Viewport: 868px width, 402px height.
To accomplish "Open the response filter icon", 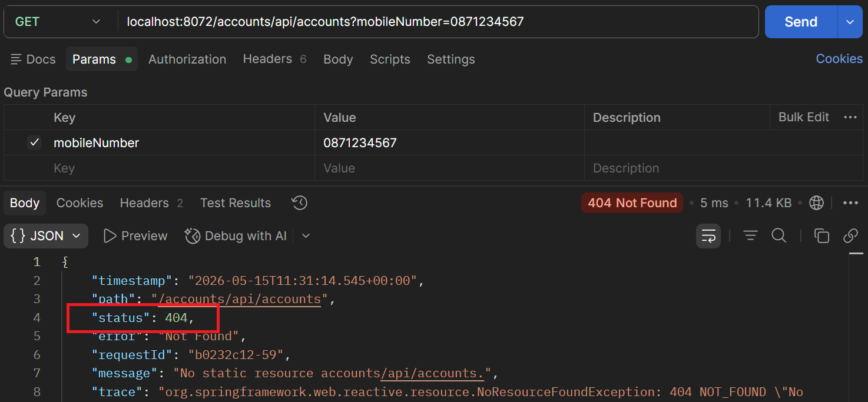I will coord(750,236).
